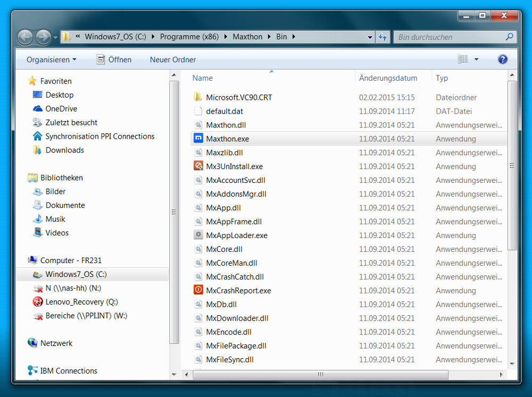Open Zuletzt besucht in navigation pane
This screenshot has height=397, width=532.
coord(71,123)
